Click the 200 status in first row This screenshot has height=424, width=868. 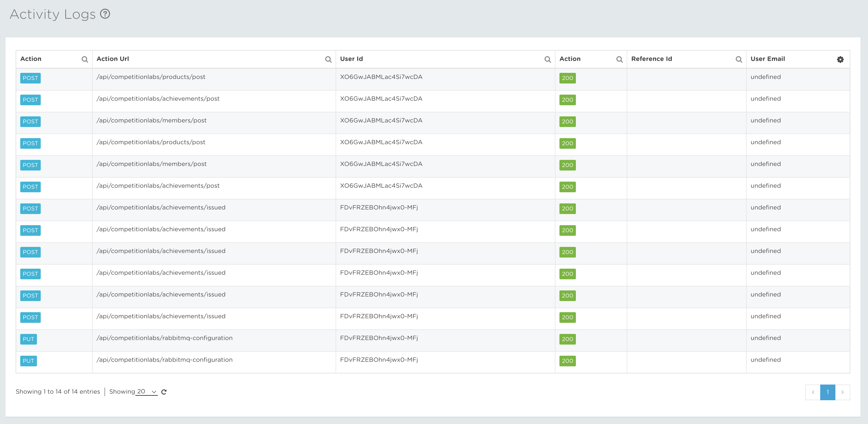pos(568,78)
